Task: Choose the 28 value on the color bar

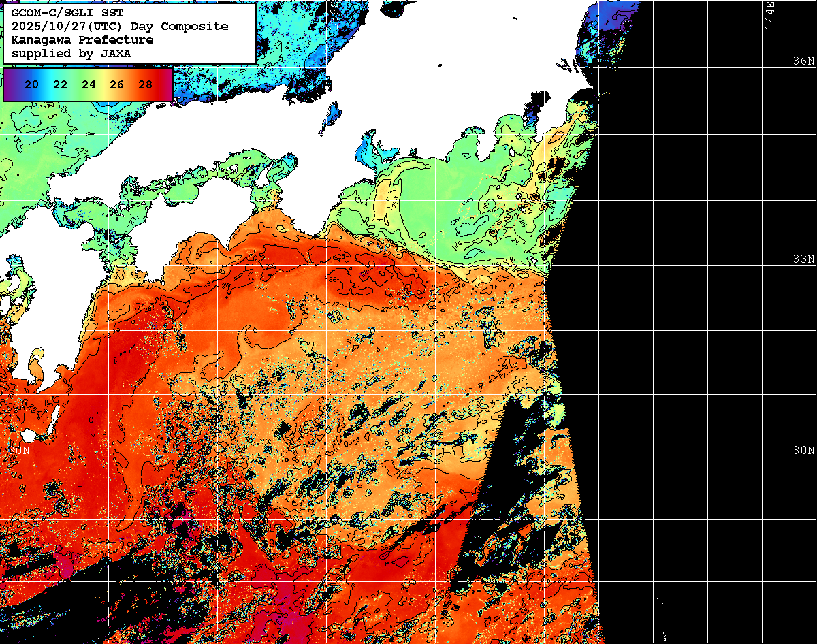Action: coord(145,84)
